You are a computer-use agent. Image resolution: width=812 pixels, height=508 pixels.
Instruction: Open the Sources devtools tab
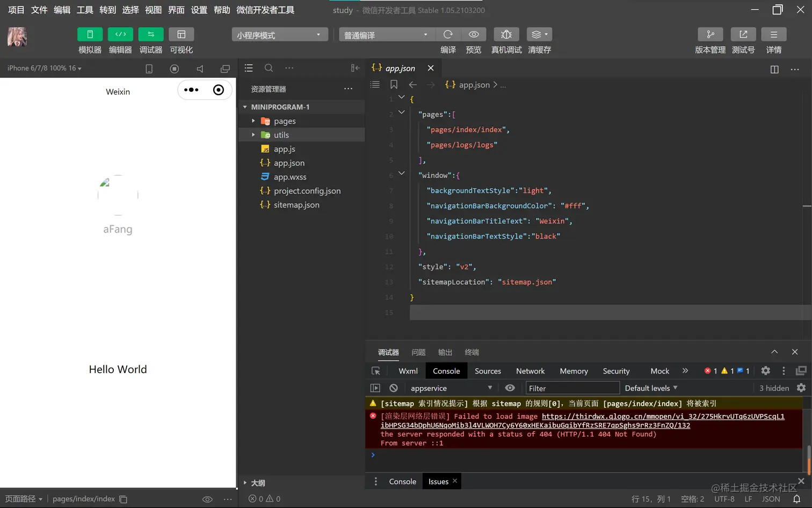488,371
